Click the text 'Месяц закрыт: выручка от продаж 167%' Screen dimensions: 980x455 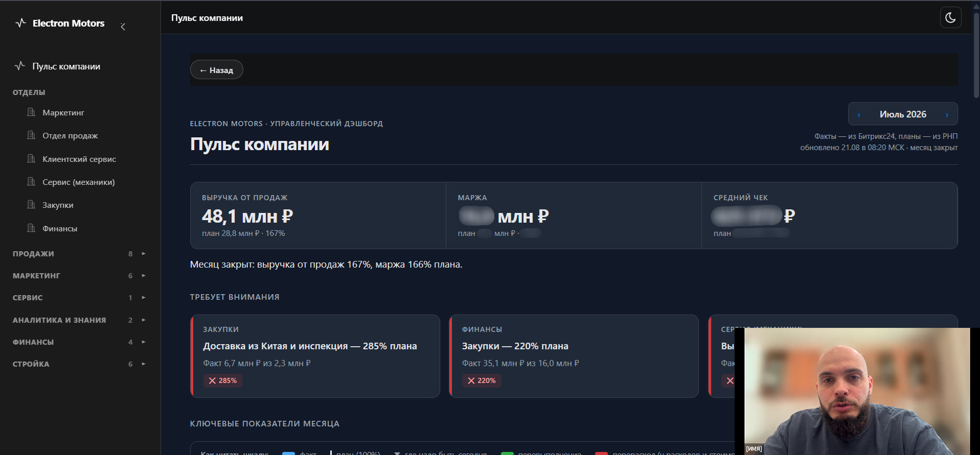point(280,265)
